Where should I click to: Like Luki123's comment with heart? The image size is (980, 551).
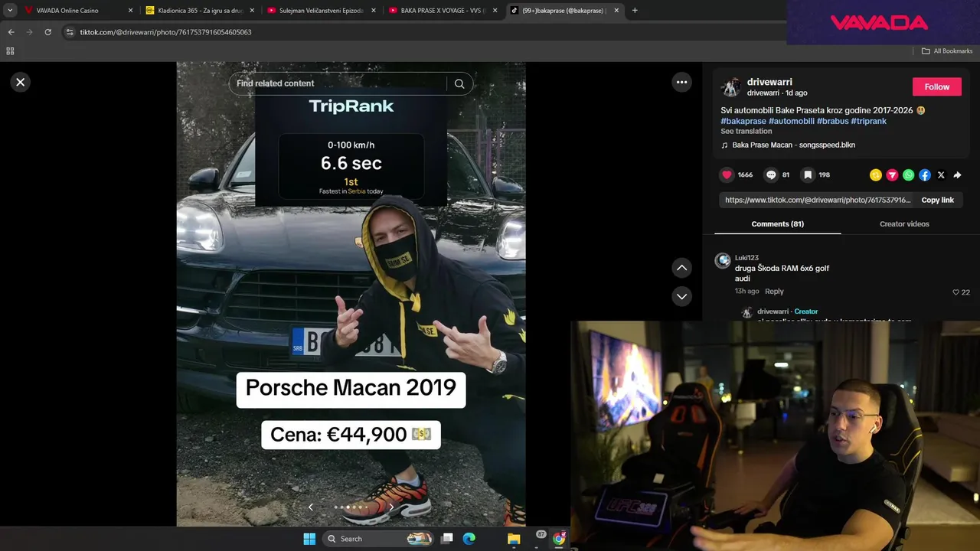pyautogui.click(x=955, y=292)
